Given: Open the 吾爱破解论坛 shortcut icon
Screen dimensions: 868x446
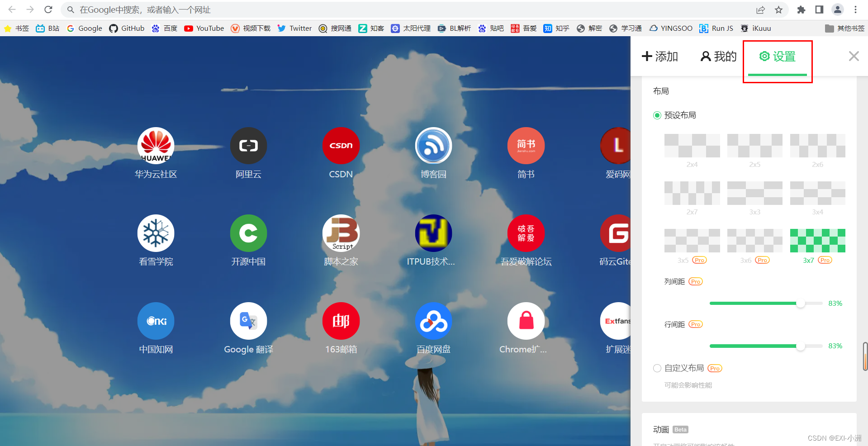Looking at the screenshot, I should pyautogui.click(x=526, y=233).
